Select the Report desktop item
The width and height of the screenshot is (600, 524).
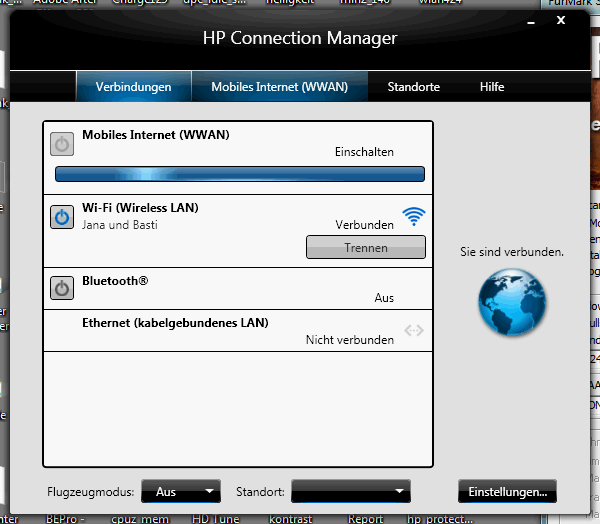coord(365,519)
